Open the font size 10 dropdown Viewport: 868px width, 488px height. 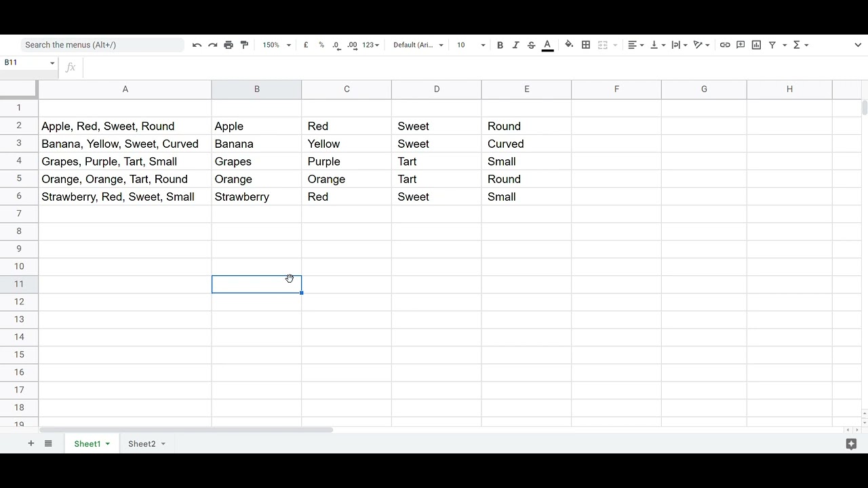(x=471, y=45)
